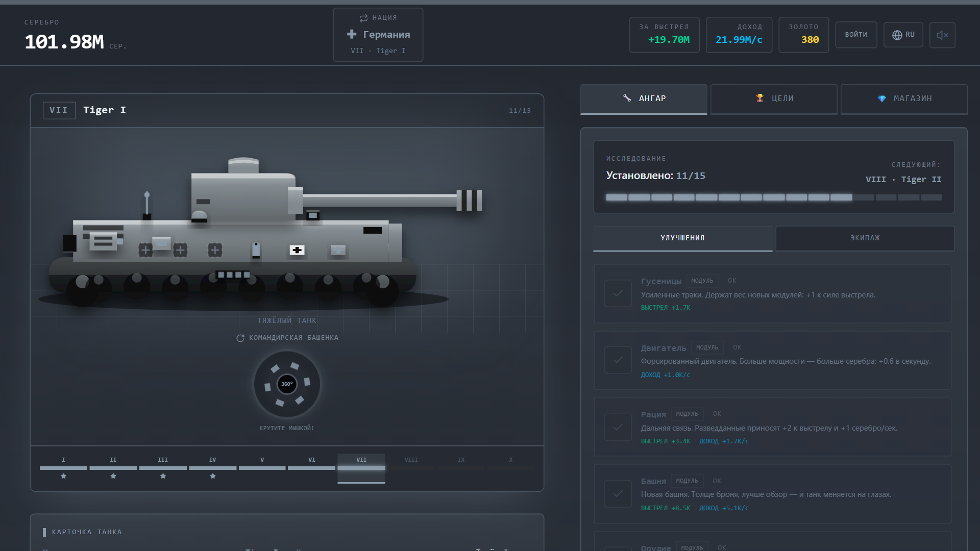980x551 pixels.
Task: Open language selector RU globe button
Action: [x=903, y=35]
